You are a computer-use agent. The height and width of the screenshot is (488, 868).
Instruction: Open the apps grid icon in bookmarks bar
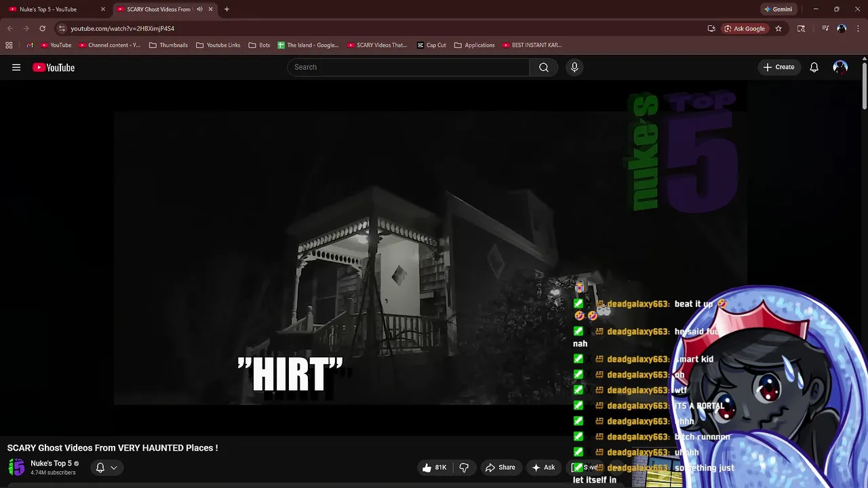pyautogui.click(x=9, y=45)
